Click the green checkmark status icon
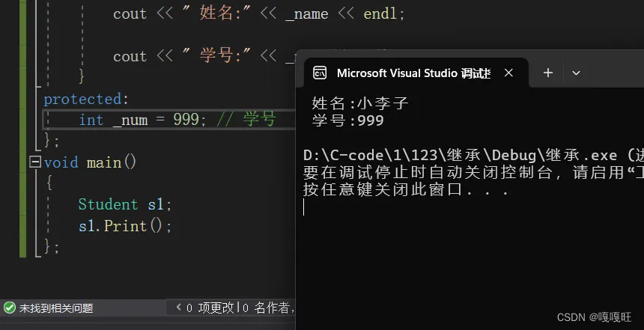The width and height of the screenshot is (644, 330). point(10,308)
